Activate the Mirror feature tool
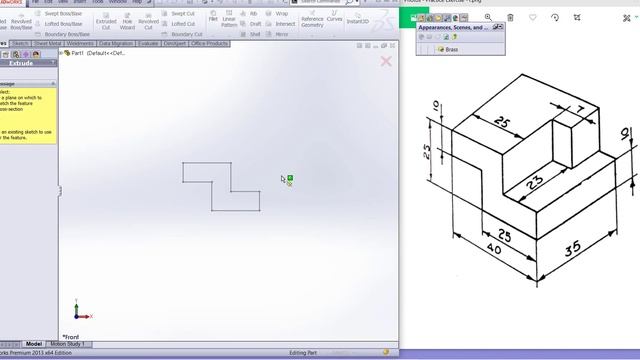 pos(277,34)
